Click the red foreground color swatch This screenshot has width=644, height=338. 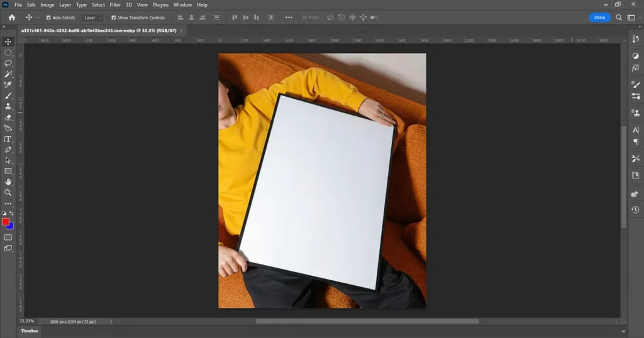(x=6, y=222)
